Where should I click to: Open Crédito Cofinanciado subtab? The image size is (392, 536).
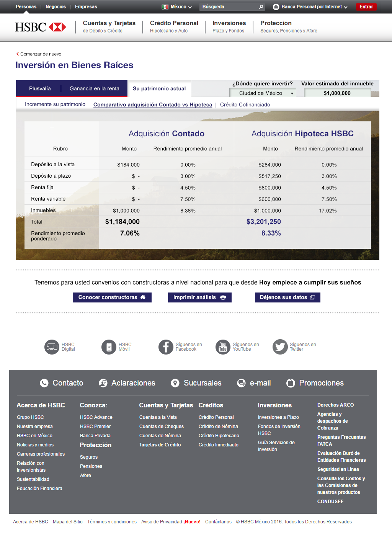[245, 105]
